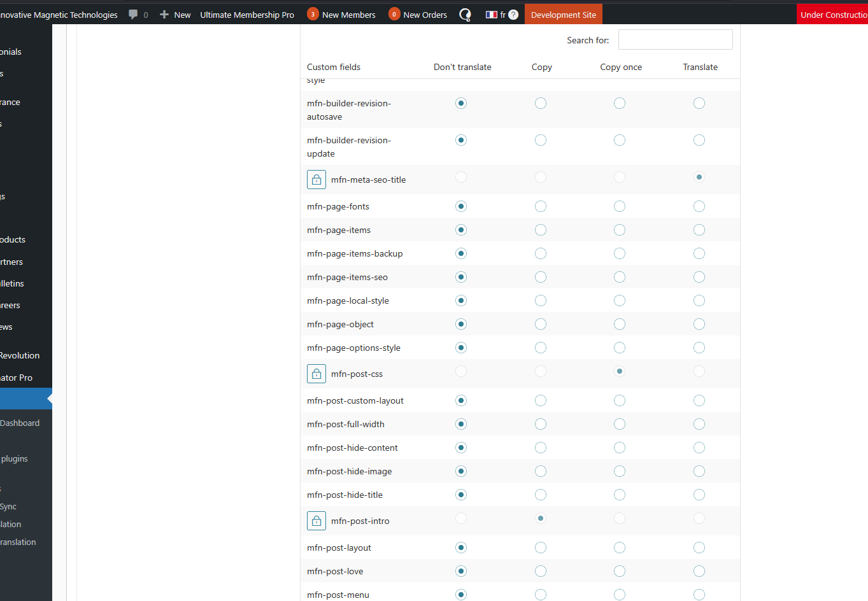
Task: Set mfn-page-fonts to Translate
Action: (x=699, y=206)
